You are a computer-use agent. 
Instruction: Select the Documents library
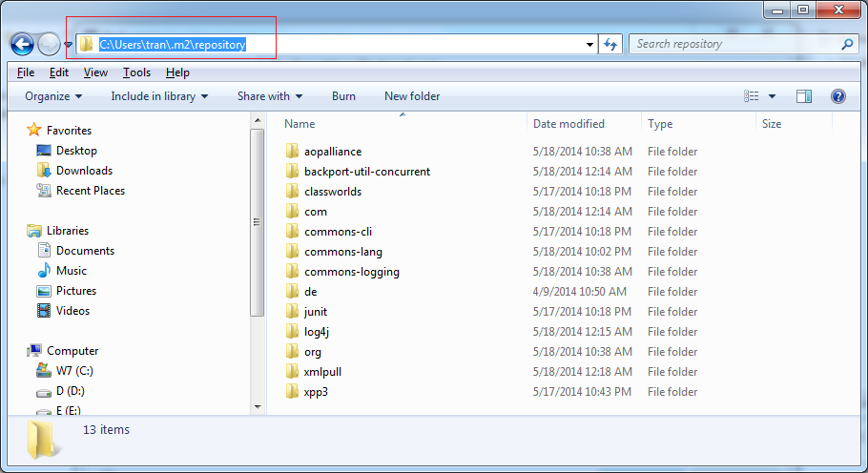85,251
